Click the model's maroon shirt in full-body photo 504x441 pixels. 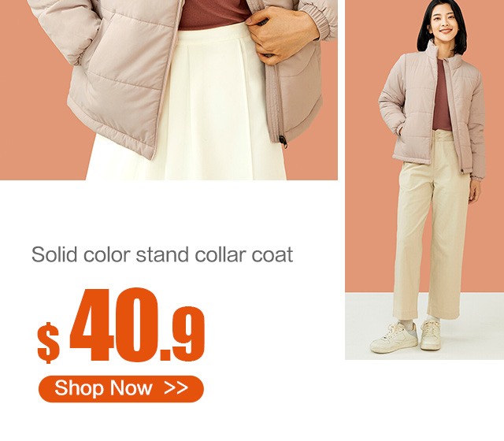pyautogui.click(x=441, y=96)
